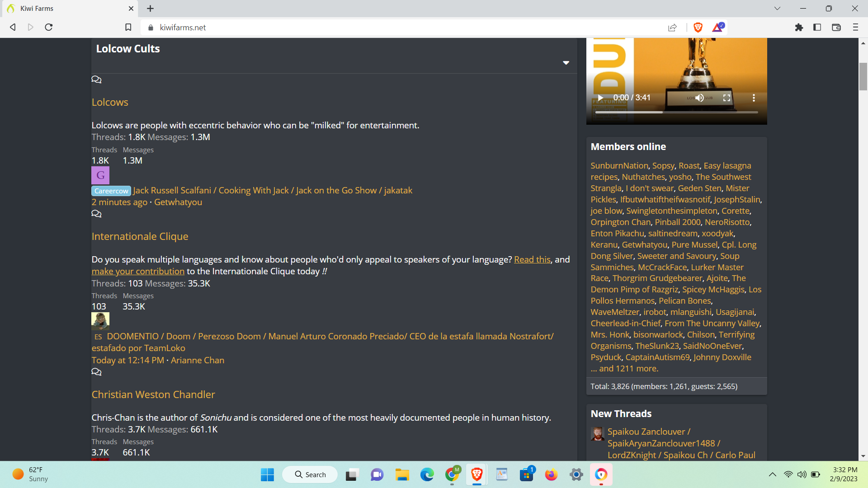This screenshot has height=488, width=868.
Task: Click the Spaikou Zanclouver thread avatar
Action: click(x=597, y=434)
